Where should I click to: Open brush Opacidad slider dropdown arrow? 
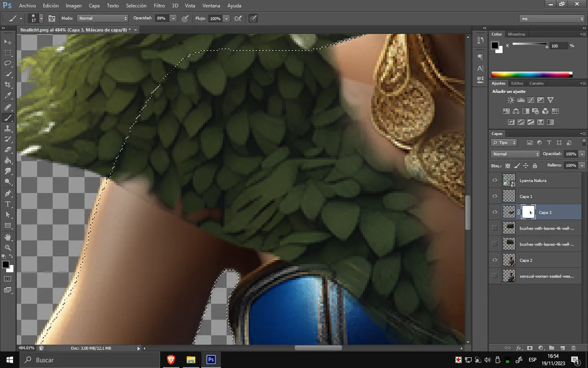[173, 18]
